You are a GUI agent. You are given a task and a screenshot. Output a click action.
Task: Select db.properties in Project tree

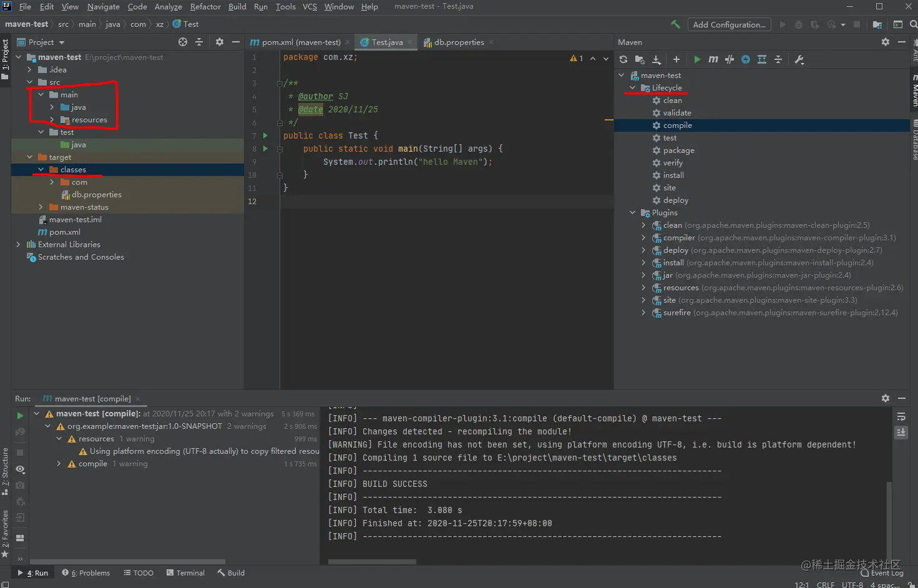pyautogui.click(x=96, y=194)
